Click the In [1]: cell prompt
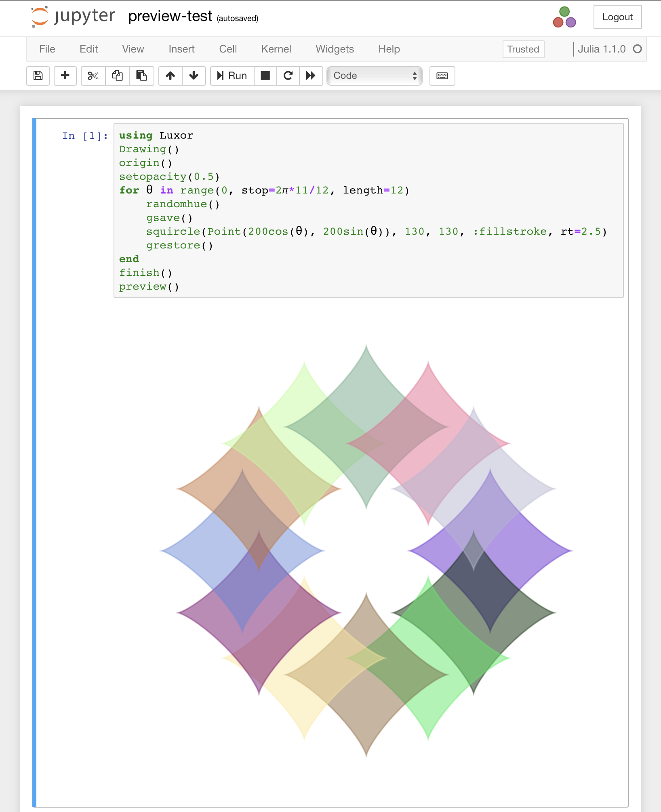The image size is (661, 812). click(x=85, y=136)
